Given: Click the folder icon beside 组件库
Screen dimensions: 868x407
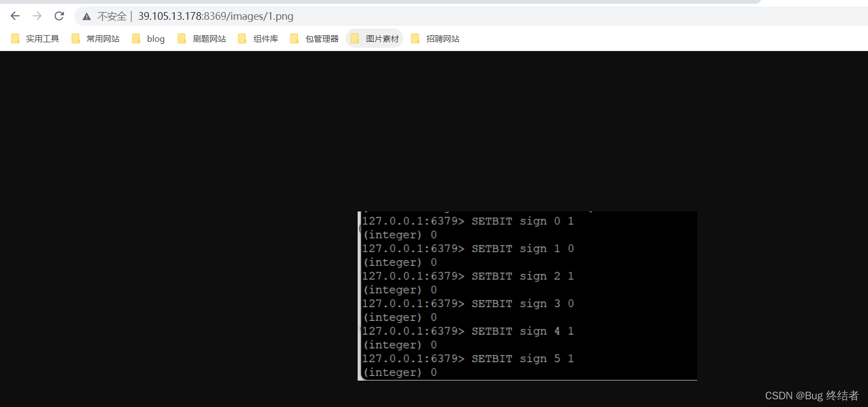Looking at the screenshot, I should coord(242,38).
